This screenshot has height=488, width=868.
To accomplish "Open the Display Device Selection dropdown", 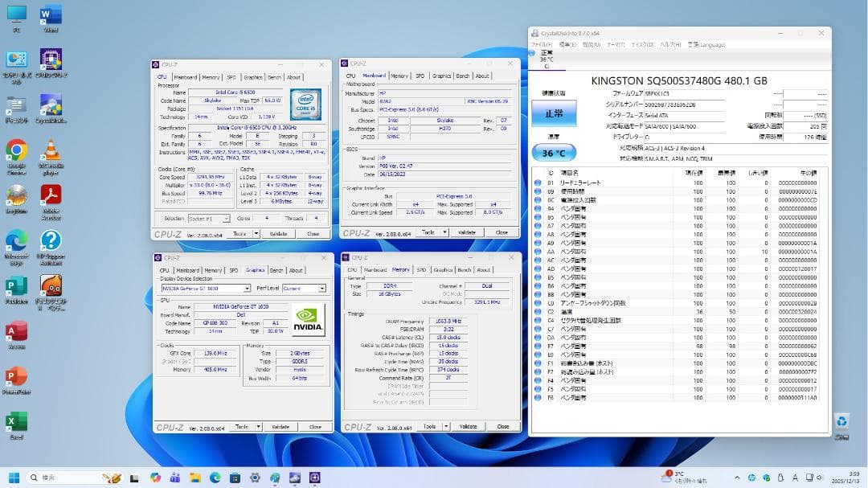I will (x=206, y=289).
